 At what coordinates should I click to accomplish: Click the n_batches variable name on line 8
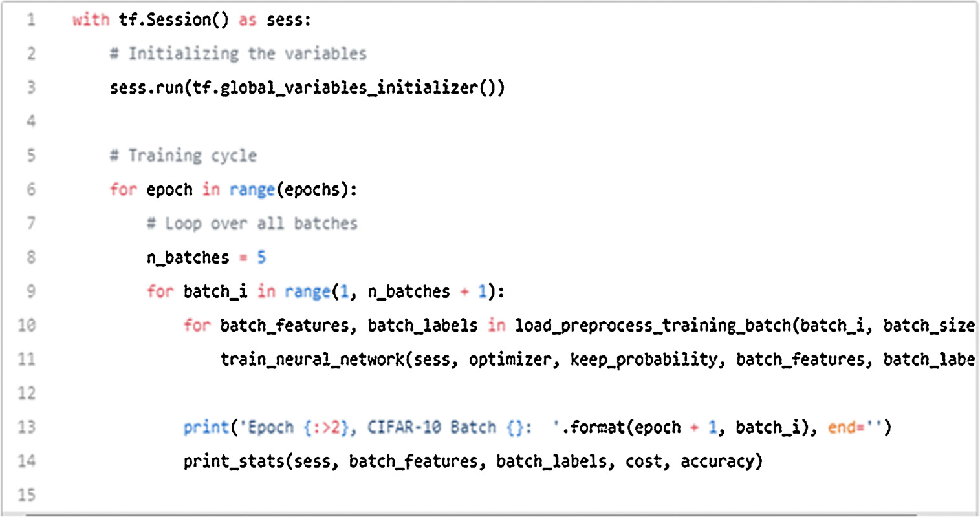(188, 257)
